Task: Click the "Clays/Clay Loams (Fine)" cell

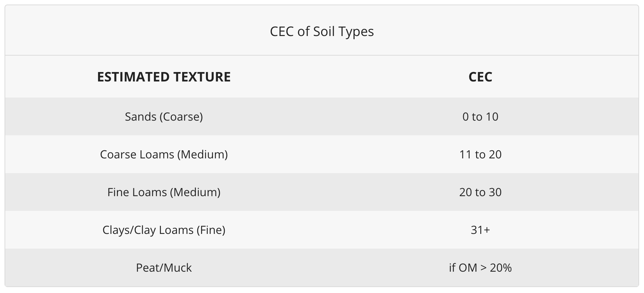Action: pyautogui.click(x=164, y=230)
